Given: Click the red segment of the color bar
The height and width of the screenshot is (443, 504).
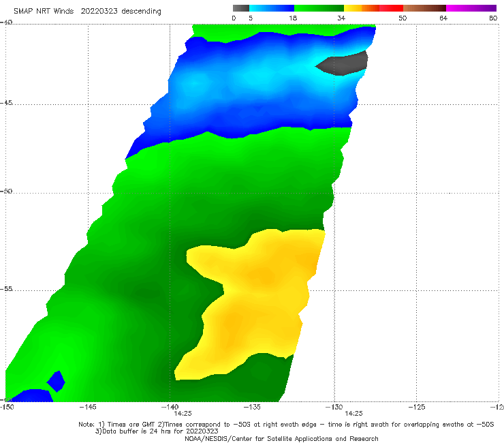Looking at the screenshot, I should pos(391,8).
